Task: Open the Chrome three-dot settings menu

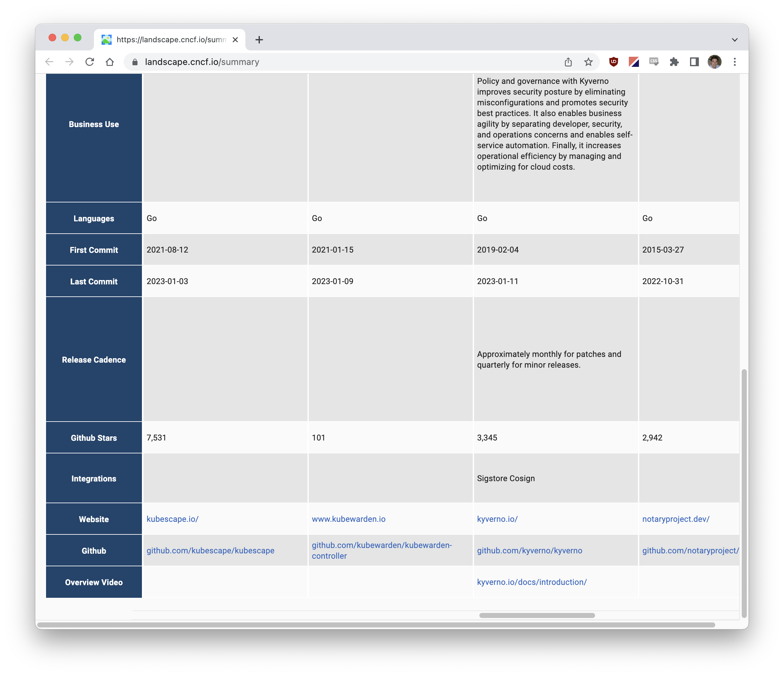Action: pyautogui.click(x=734, y=62)
